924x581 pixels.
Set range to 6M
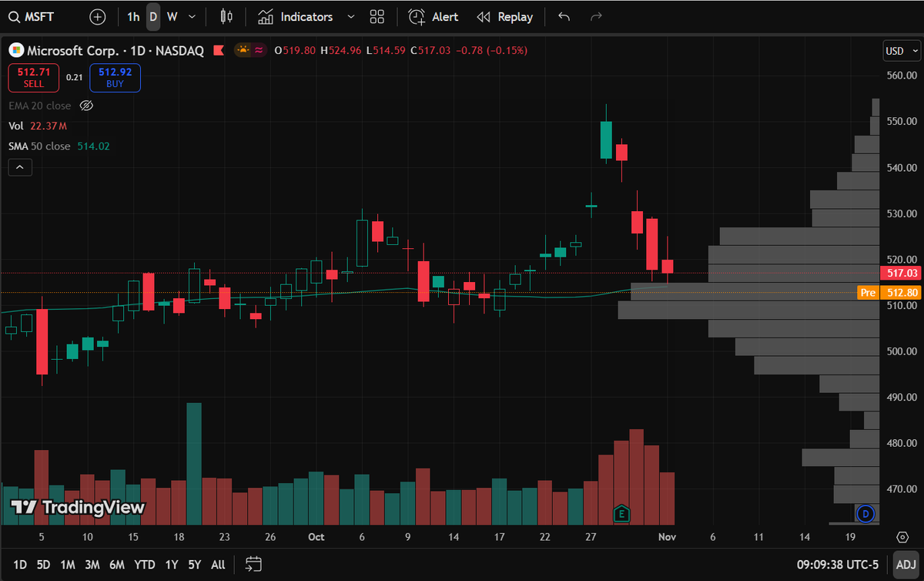pyautogui.click(x=117, y=565)
